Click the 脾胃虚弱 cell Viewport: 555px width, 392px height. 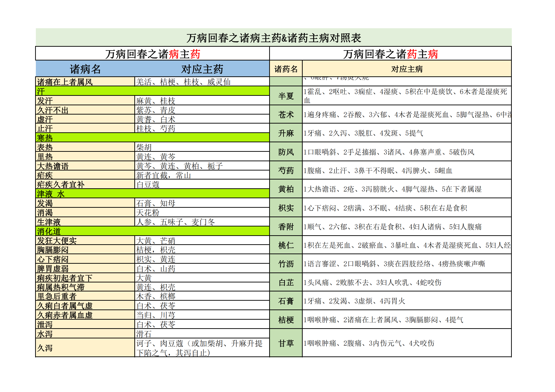[x=85, y=269]
